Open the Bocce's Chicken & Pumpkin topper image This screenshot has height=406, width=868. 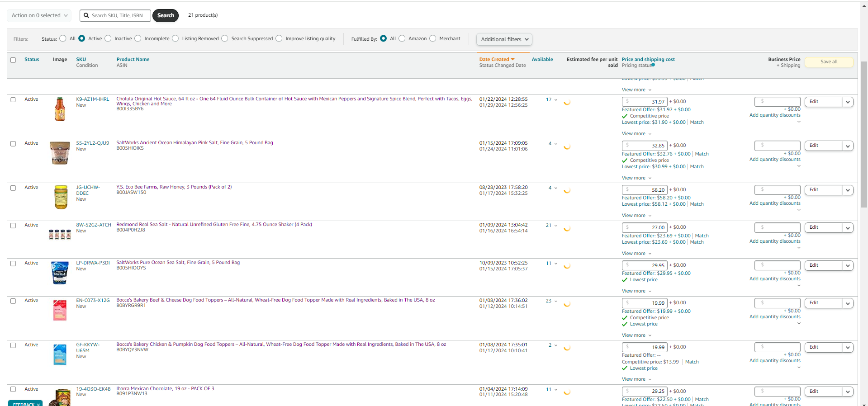60,354
